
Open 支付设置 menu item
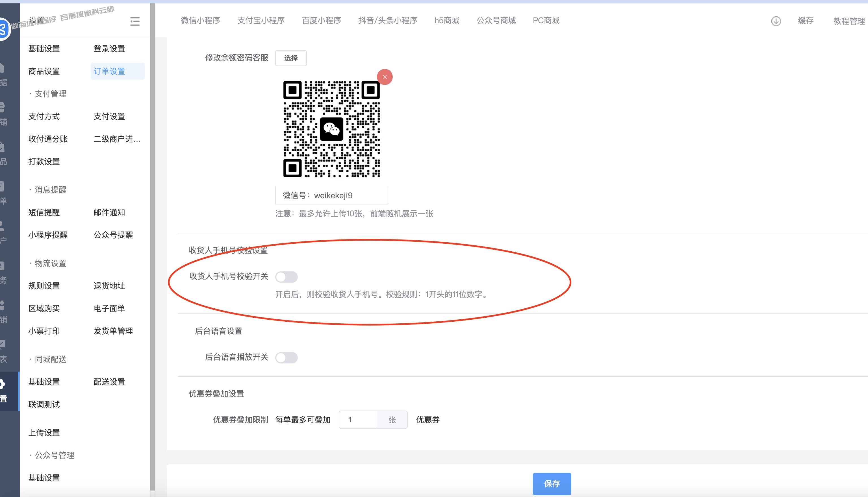click(109, 116)
